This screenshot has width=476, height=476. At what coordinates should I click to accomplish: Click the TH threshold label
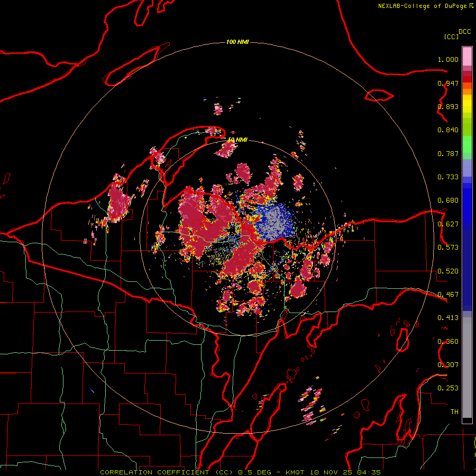click(x=454, y=411)
